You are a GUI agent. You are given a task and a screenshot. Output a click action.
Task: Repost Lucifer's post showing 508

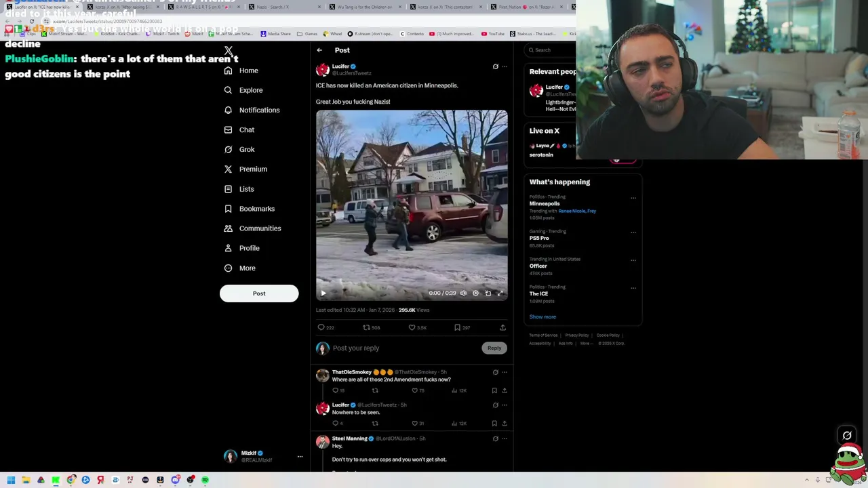371,327
